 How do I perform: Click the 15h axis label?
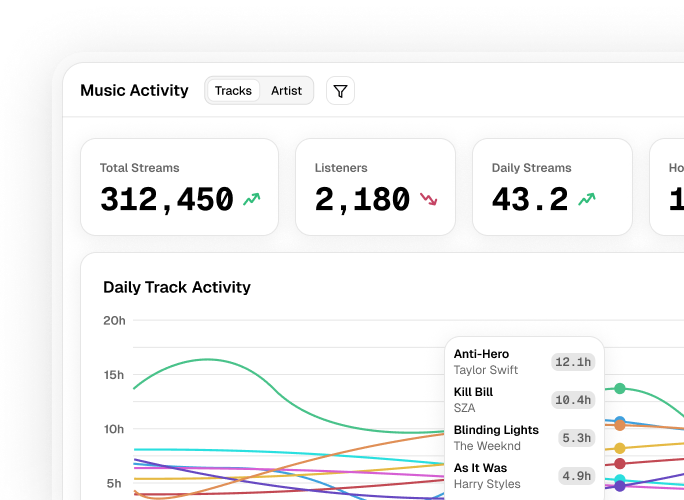(x=114, y=375)
